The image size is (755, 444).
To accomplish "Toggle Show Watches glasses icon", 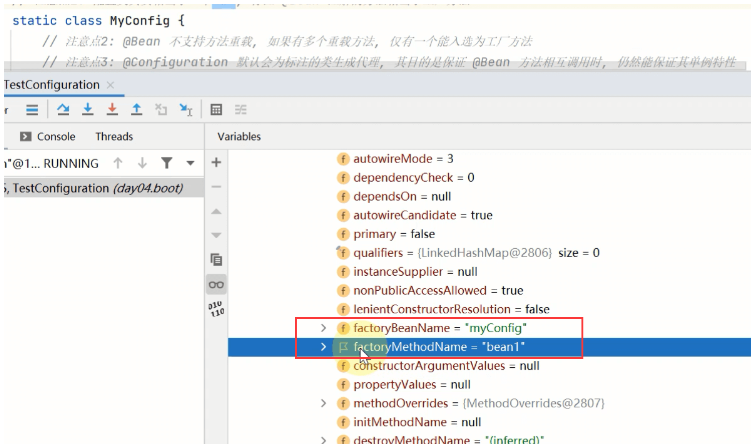I will point(216,285).
